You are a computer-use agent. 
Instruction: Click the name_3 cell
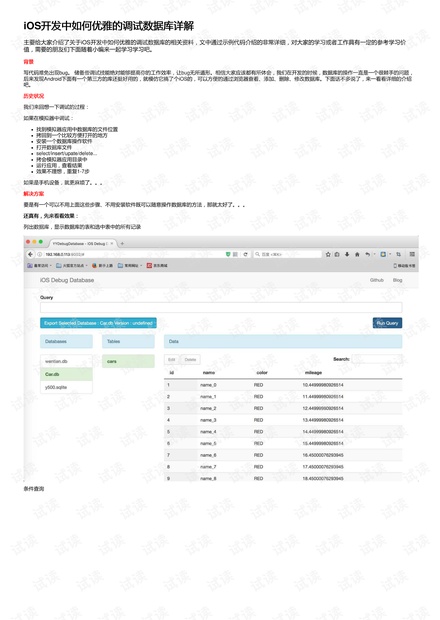pos(208,420)
